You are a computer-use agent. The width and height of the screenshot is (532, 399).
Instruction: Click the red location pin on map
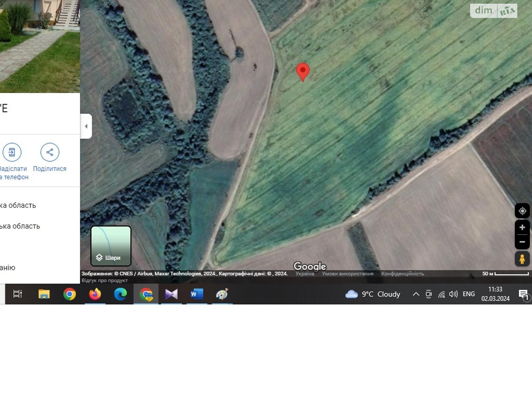(x=303, y=71)
